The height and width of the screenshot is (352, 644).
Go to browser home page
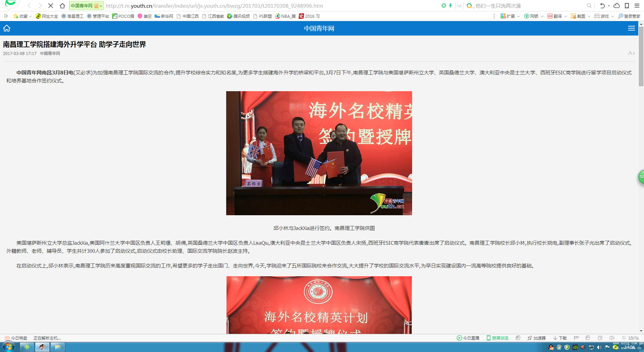pyautogui.click(x=62, y=6)
